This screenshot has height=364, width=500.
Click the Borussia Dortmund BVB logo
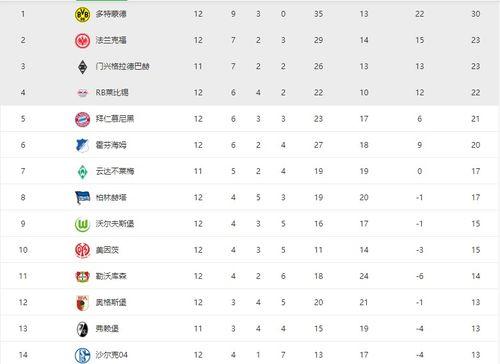[82, 15]
